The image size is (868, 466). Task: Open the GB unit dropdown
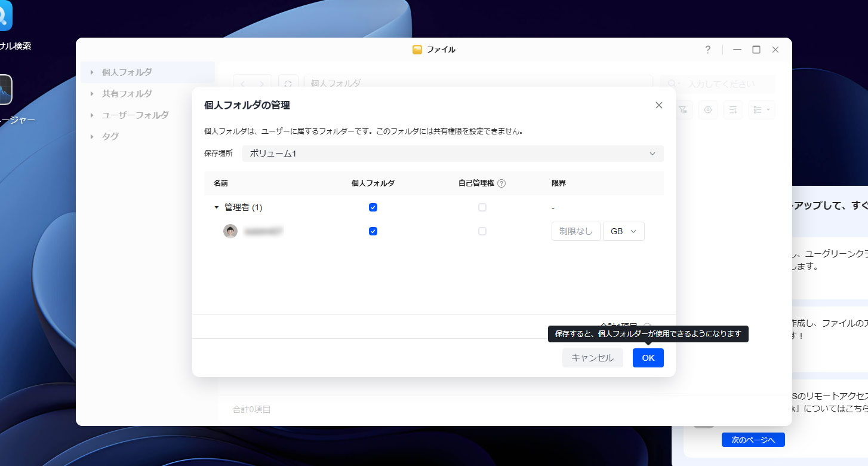623,231
